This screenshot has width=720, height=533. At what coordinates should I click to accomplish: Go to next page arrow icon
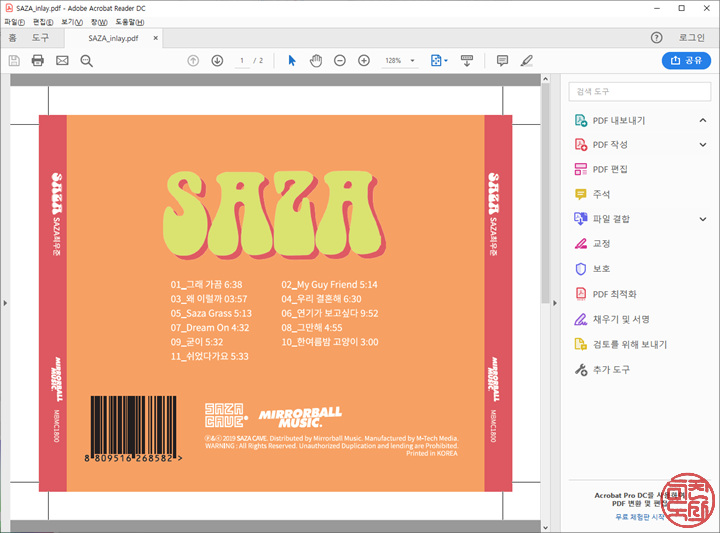click(x=217, y=61)
